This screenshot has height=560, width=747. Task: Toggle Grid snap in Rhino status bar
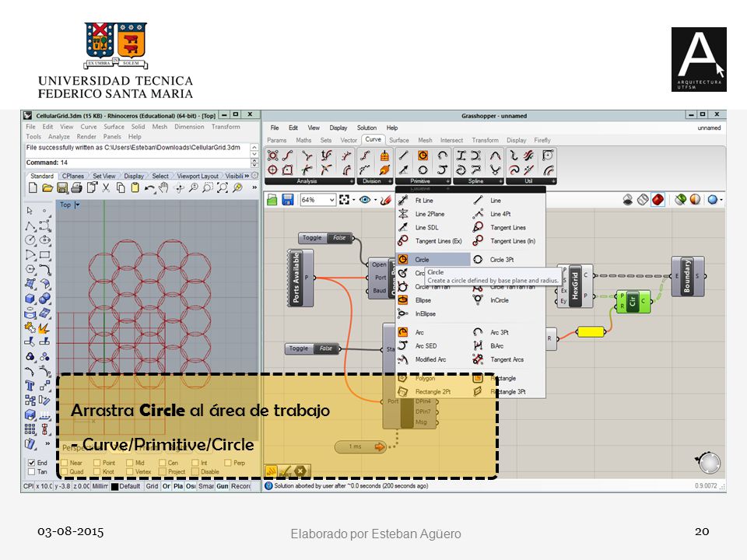(152, 486)
